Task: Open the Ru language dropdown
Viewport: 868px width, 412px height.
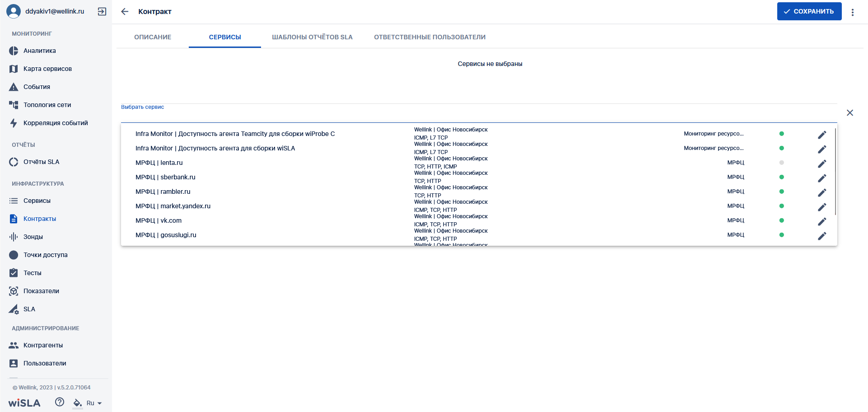Action: [x=94, y=403]
